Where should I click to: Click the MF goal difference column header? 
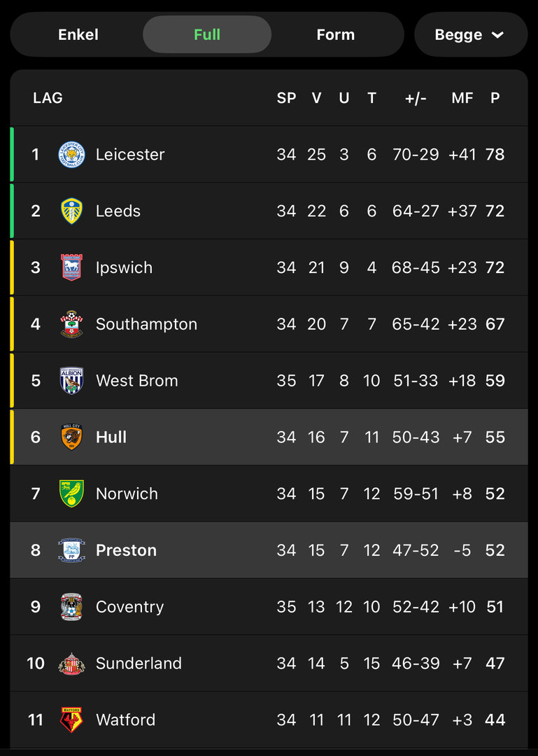coord(462,98)
